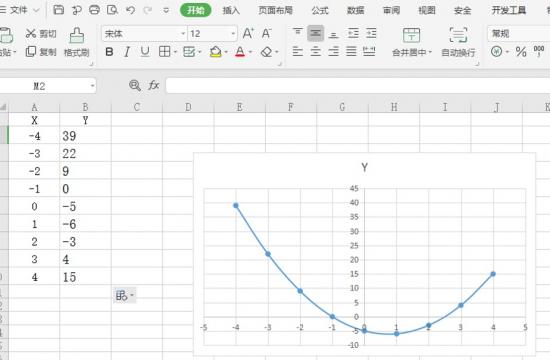Switch to the 视图 tab

[x=427, y=10]
